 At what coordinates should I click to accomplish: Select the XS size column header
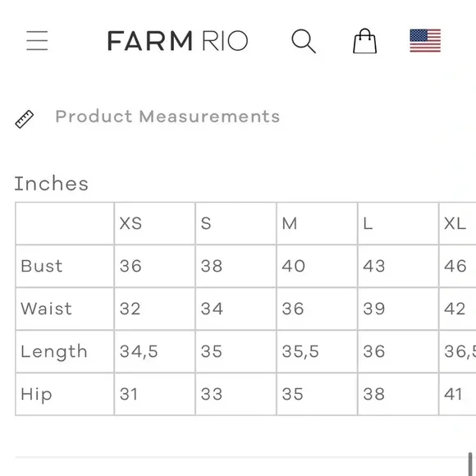(130, 224)
